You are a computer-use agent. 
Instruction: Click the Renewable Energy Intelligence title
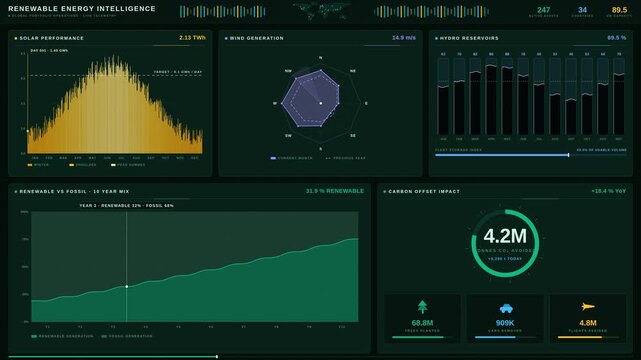82,9
